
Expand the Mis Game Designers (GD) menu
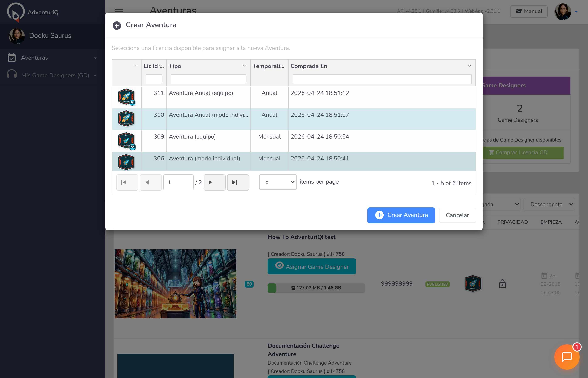(95, 76)
